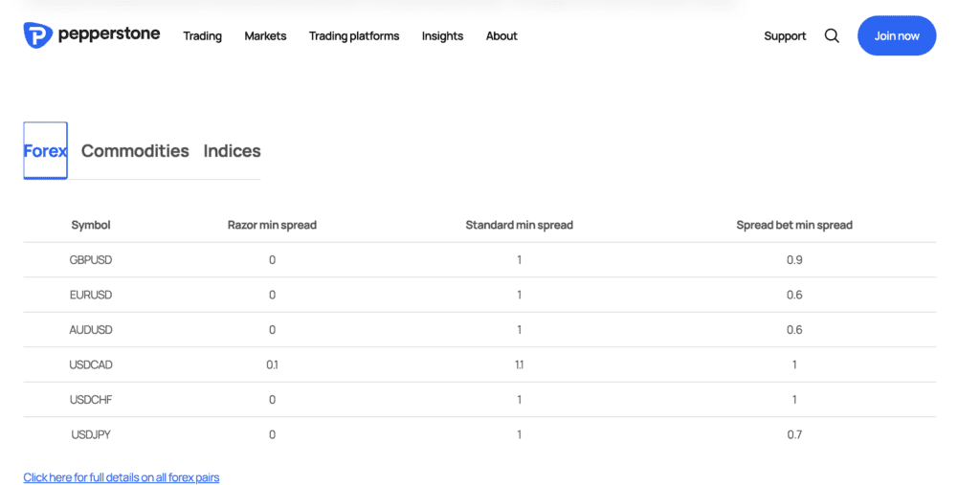This screenshot has height=485, width=980.
Task: Open the search magnifier icon
Action: (832, 35)
